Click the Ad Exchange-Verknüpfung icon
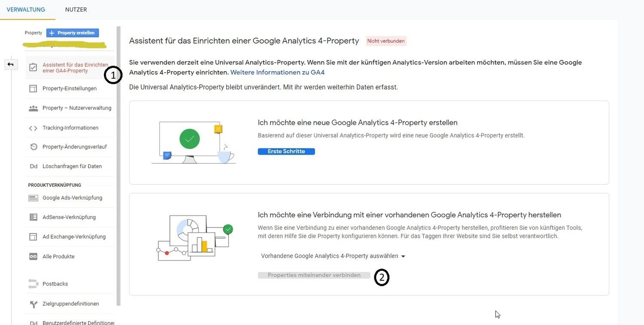 pos(33,237)
